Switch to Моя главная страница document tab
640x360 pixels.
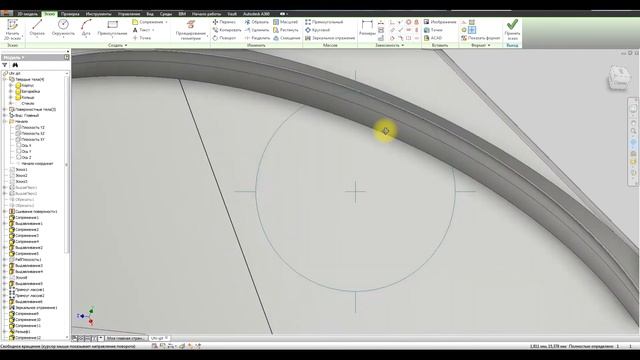coord(125,338)
